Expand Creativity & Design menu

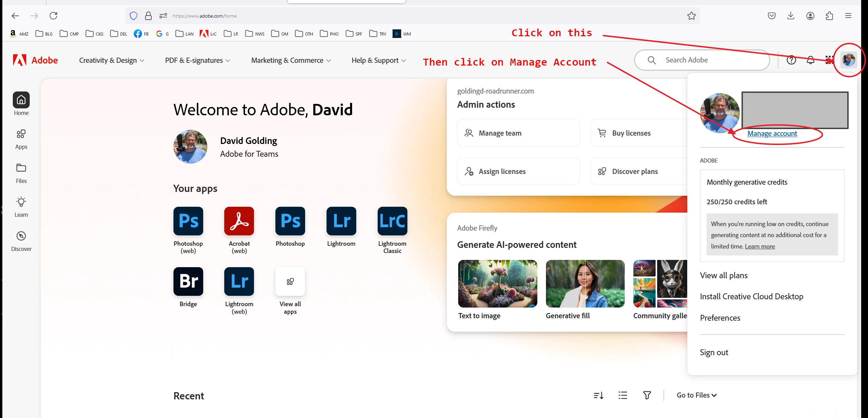point(111,60)
